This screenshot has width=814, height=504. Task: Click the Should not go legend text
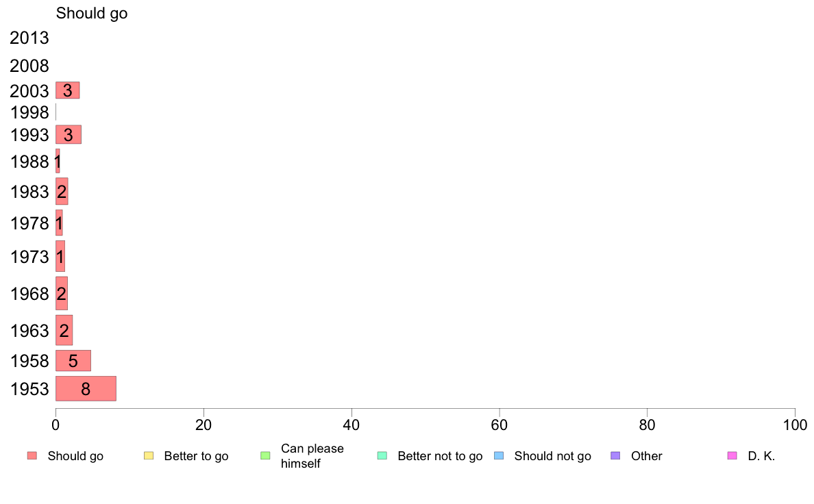[x=552, y=456]
